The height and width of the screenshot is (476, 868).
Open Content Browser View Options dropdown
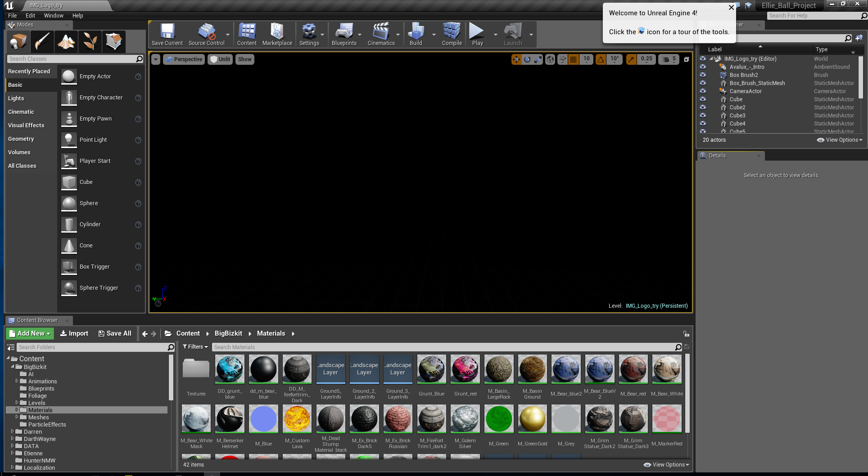pos(666,465)
